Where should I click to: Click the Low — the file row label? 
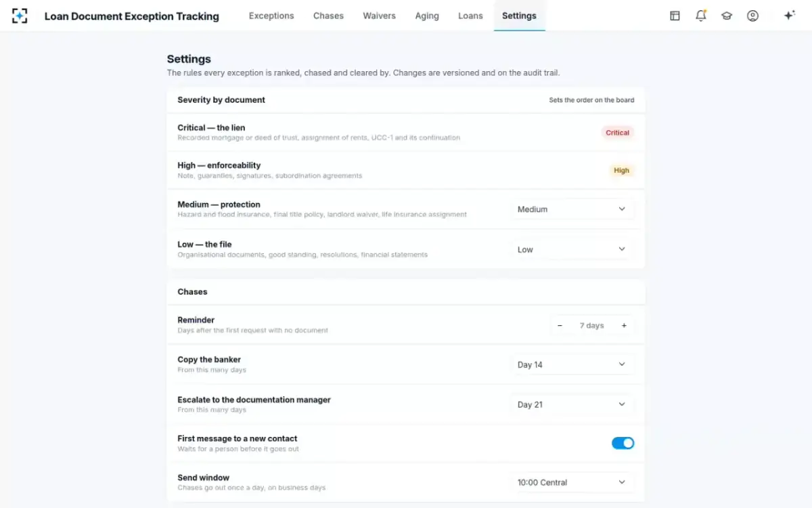204,245
